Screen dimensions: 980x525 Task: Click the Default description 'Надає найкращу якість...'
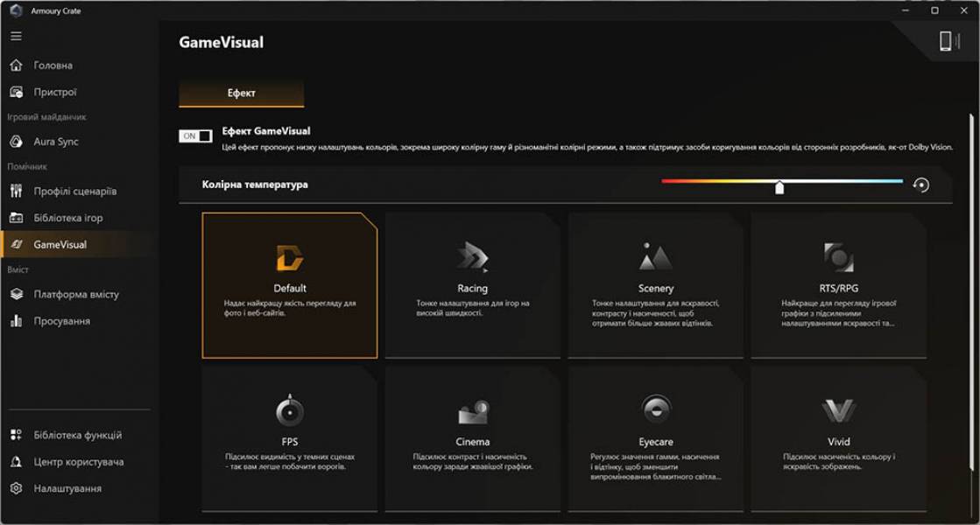pos(289,308)
